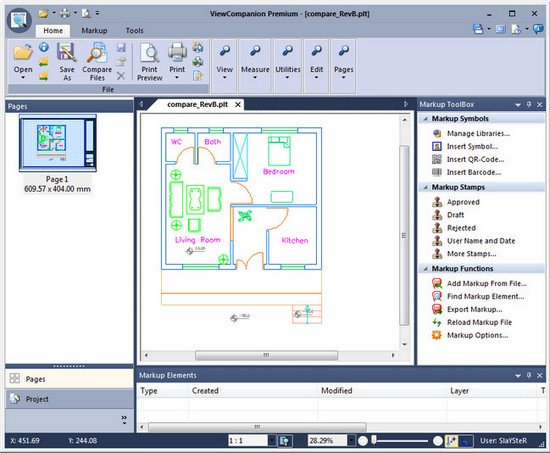Collapse the Markup Functions section
This screenshot has height=453, width=550.
[x=425, y=269]
